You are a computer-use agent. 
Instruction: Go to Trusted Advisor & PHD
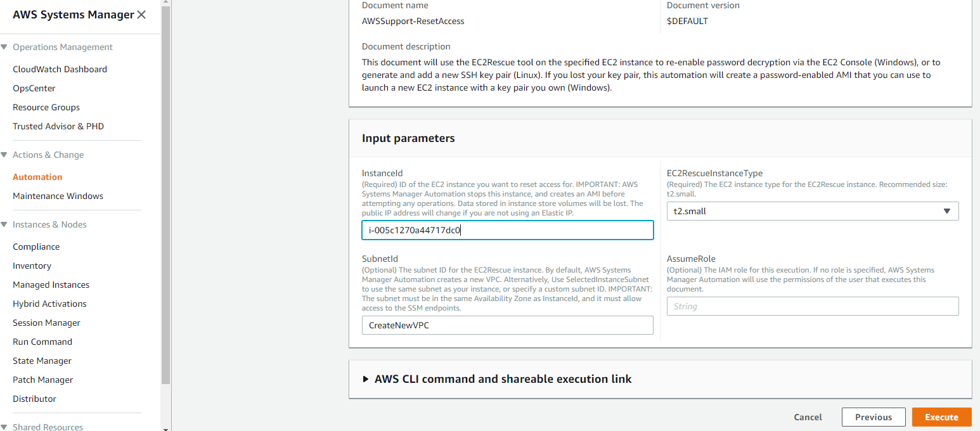pos(58,125)
